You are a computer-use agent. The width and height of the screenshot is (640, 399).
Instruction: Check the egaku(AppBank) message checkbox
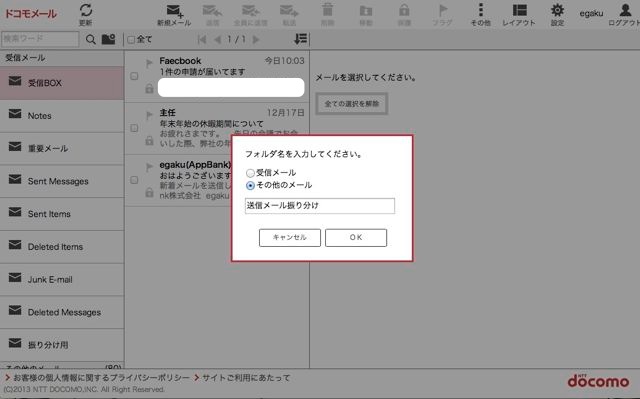click(134, 180)
